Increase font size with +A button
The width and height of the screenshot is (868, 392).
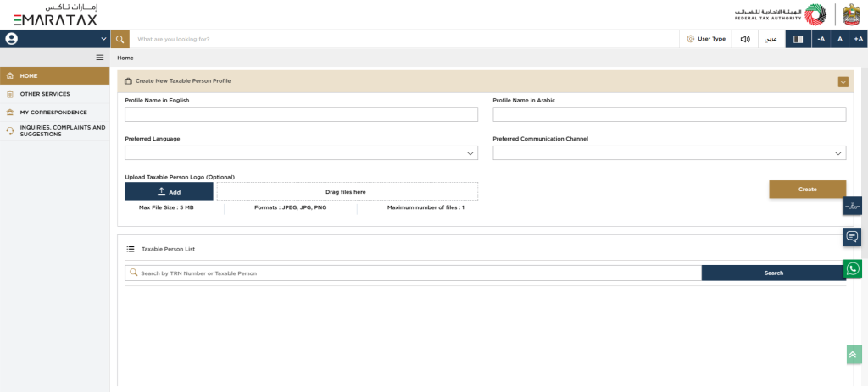tap(858, 39)
